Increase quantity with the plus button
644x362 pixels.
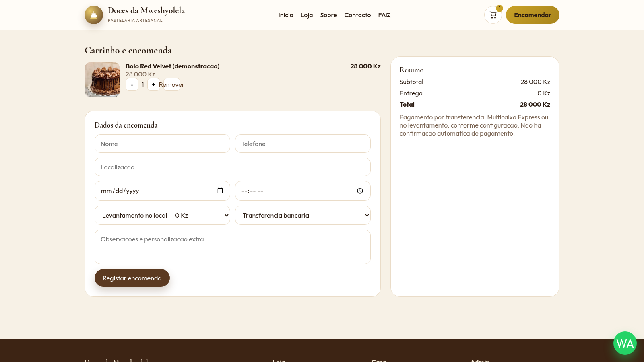pyautogui.click(x=153, y=84)
